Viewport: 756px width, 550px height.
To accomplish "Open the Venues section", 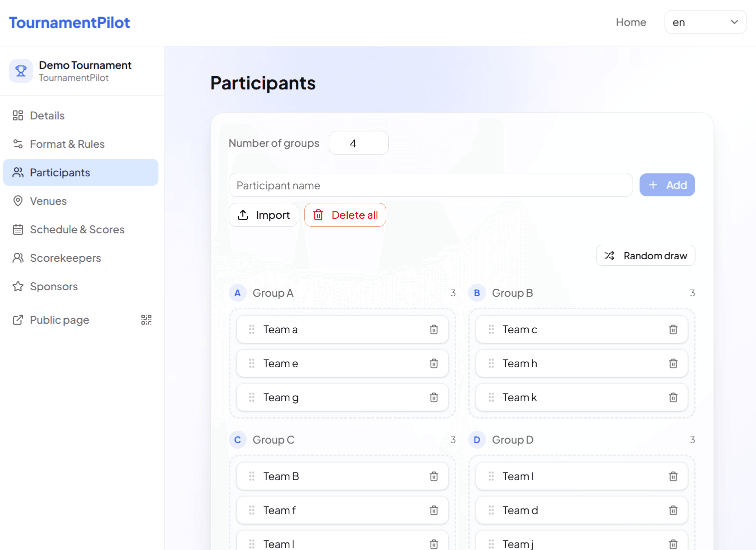I will (81, 201).
